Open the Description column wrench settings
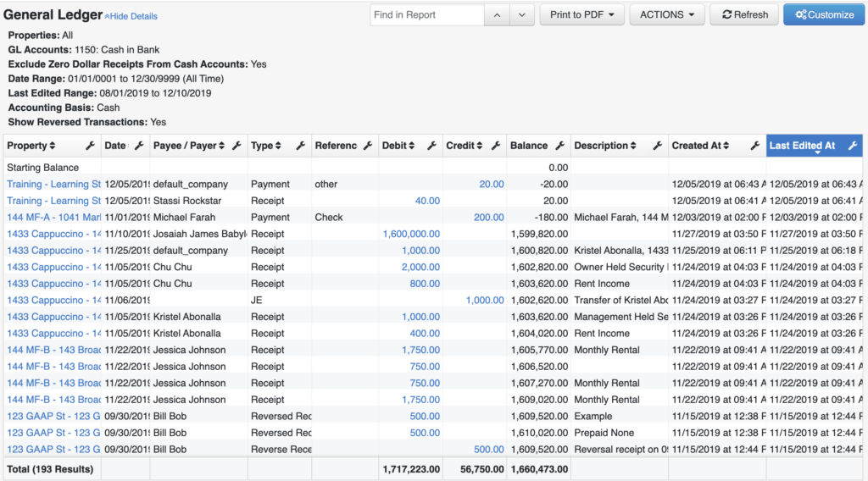Image resolution: width=868 pixels, height=481 pixels. (658, 146)
